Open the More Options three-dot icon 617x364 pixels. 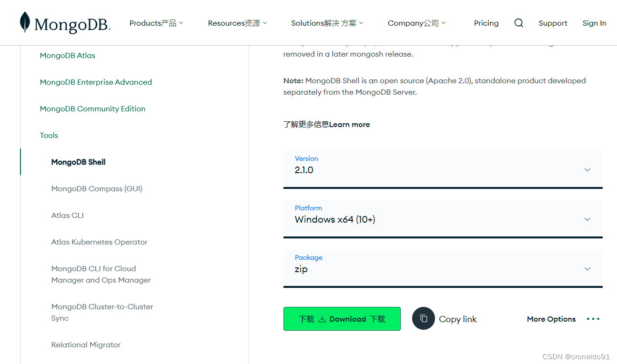point(593,319)
